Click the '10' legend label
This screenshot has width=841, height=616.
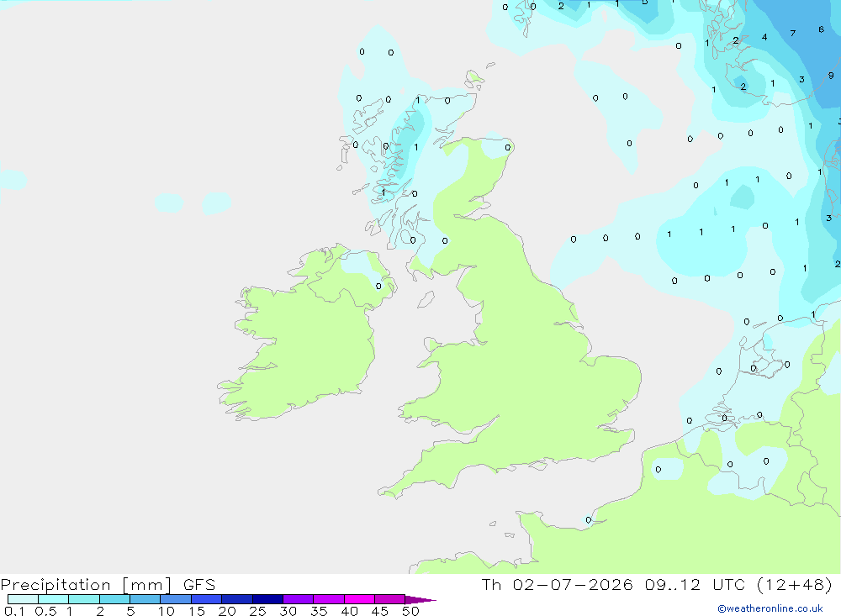click(x=167, y=611)
